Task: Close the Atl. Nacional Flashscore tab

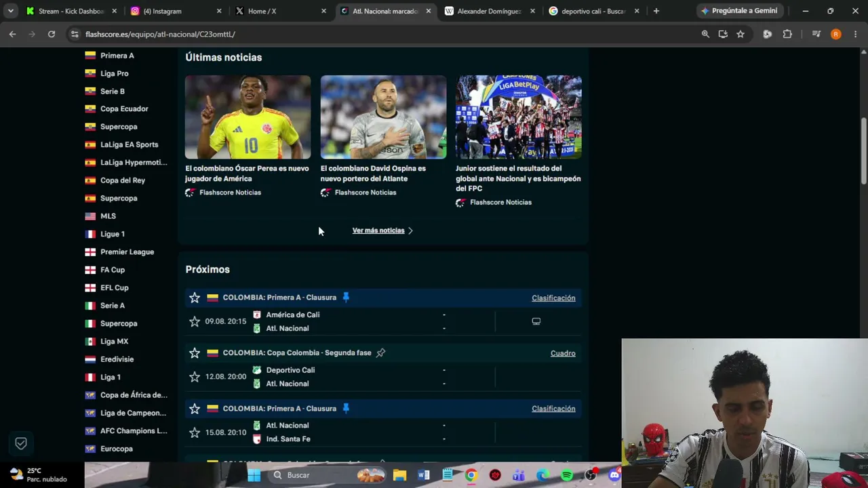Action: click(429, 11)
